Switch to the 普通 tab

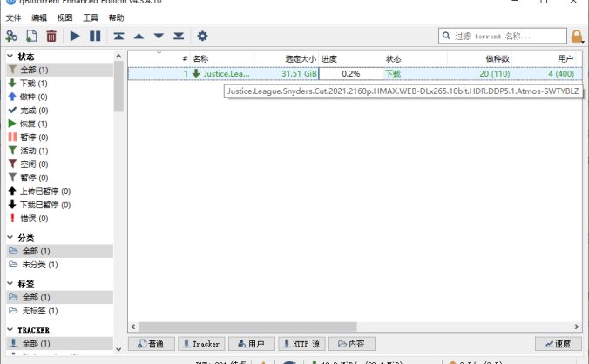pos(152,344)
